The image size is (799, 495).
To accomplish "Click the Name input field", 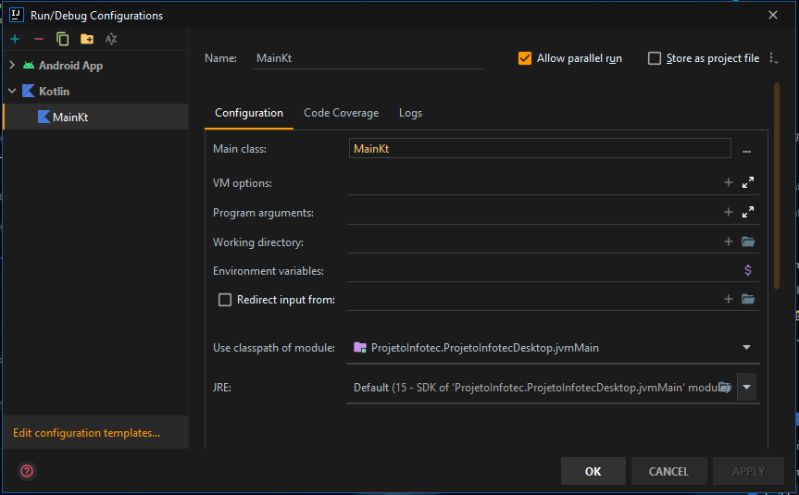I will 368,58.
